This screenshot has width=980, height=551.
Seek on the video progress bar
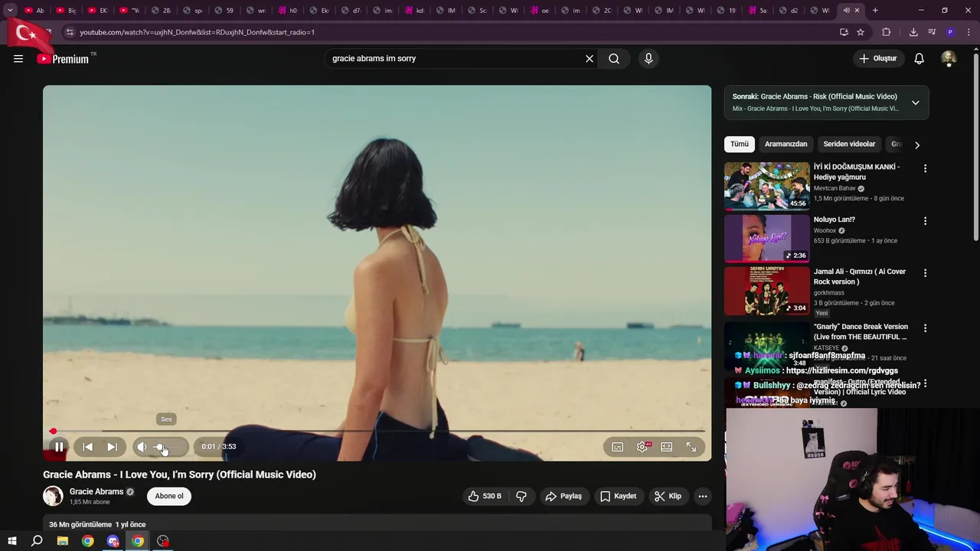pos(377,431)
